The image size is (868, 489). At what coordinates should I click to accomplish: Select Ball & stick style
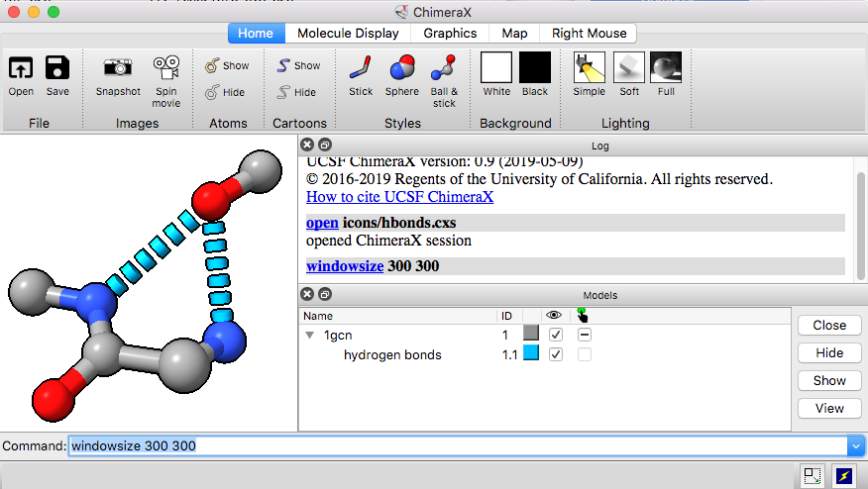444,68
